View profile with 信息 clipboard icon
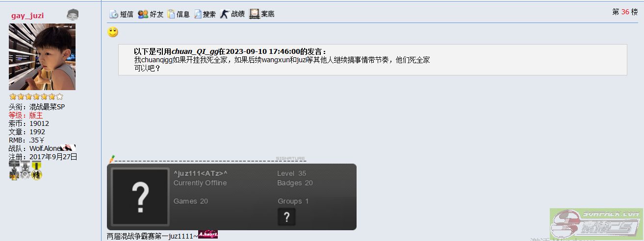The height and width of the screenshot is (241, 644). click(x=179, y=14)
